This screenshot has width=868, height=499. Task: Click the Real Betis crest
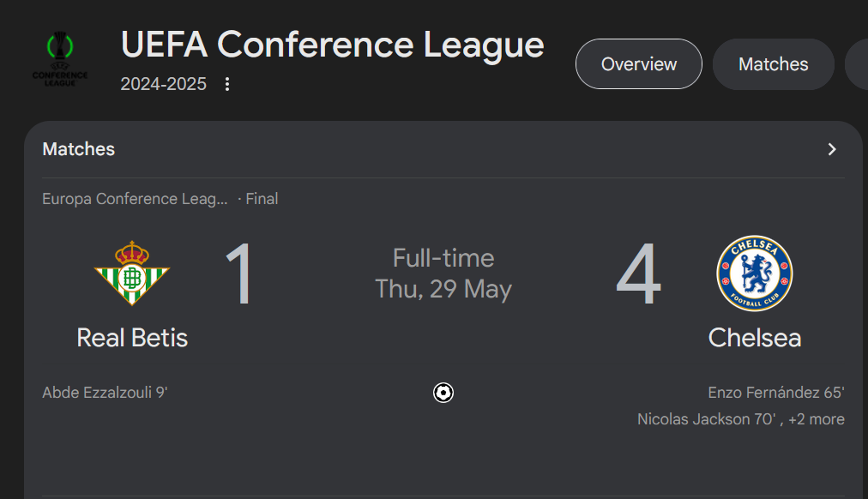pyautogui.click(x=132, y=274)
